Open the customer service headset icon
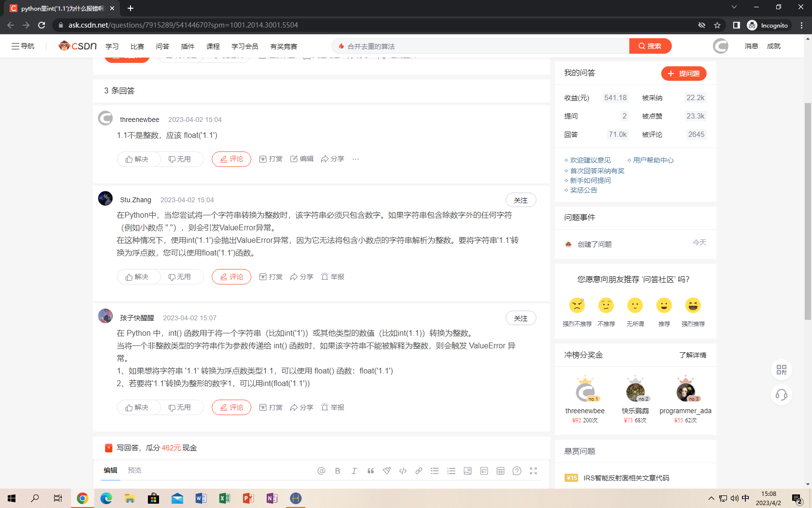The height and width of the screenshot is (508, 812). [781, 395]
